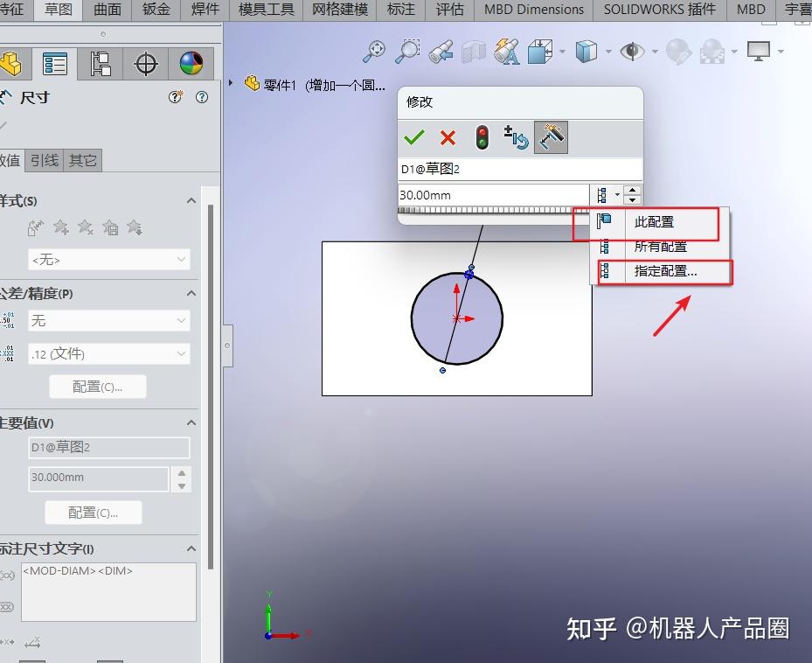The width and height of the screenshot is (812, 663).
Task: Collapse the 样式(S) section header
Action: 191,200
